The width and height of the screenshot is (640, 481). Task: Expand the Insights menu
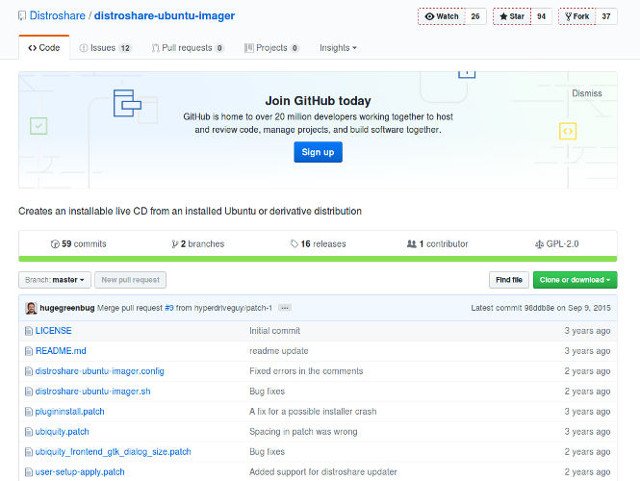pos(338,48)
